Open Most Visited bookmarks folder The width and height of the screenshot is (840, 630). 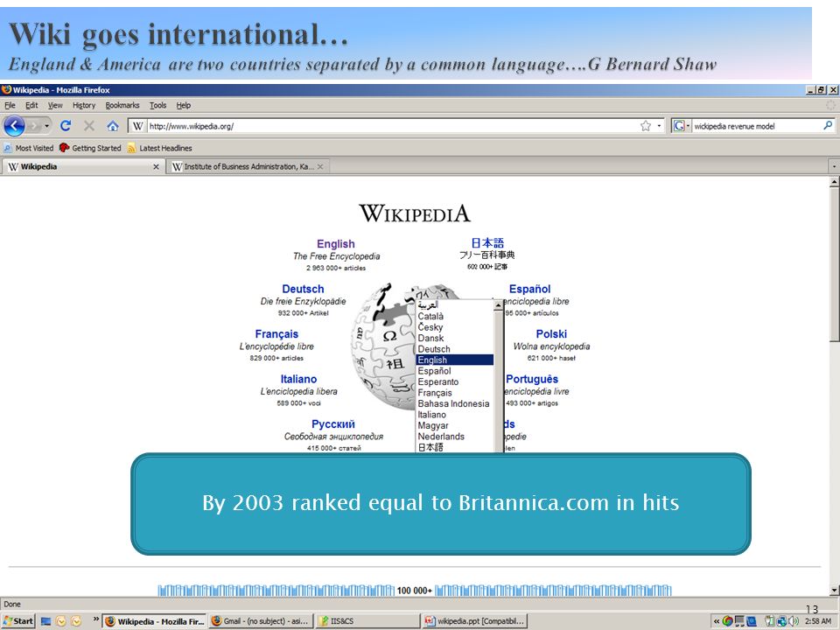[28, 148]
